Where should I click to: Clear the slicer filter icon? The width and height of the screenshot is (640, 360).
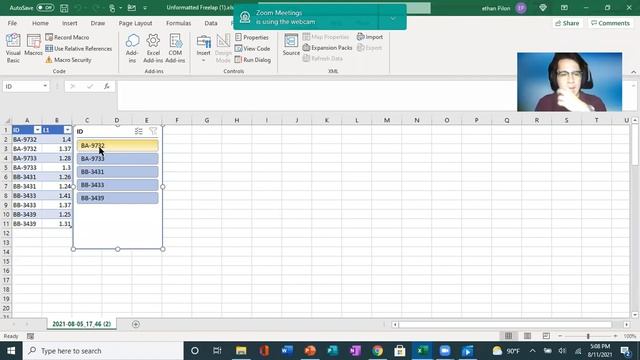point(153,131)
